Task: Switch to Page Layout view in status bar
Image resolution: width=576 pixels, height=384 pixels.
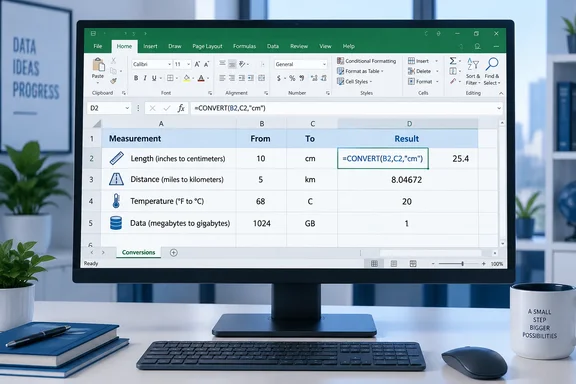Action: click(x=394, y=263)
